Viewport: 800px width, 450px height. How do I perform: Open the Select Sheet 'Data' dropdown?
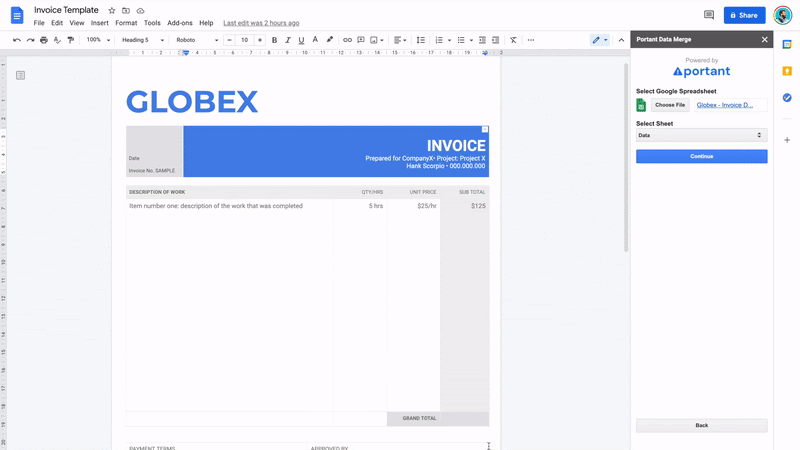702,135
